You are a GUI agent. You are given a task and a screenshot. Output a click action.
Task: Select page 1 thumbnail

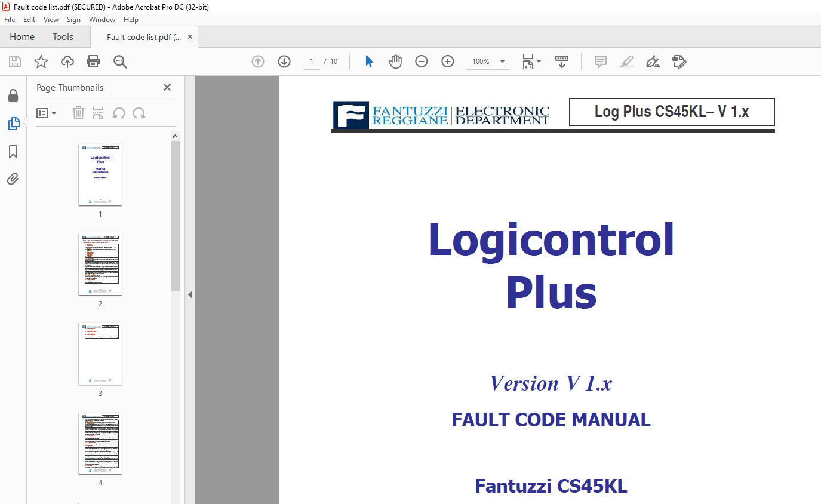[100, 175]
